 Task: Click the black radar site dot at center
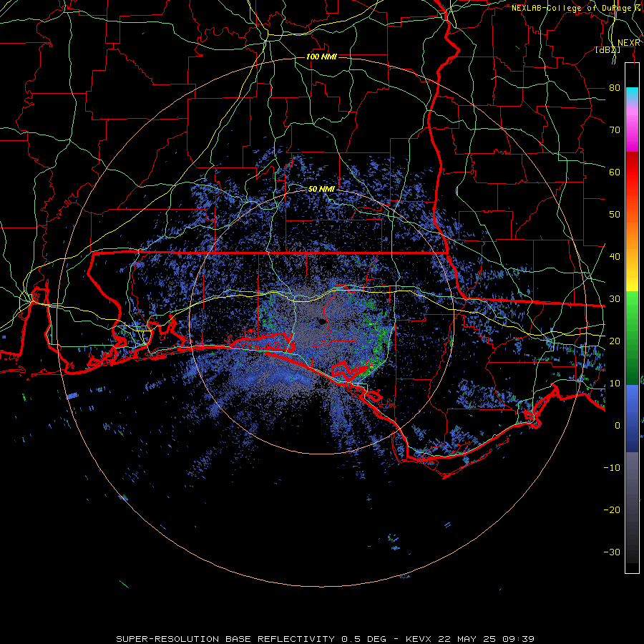(x=322, y=321)
